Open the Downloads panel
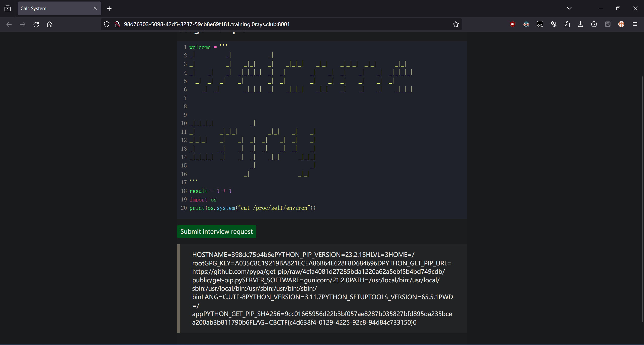Viewport: 644px width, 345px height. point(580,24)
